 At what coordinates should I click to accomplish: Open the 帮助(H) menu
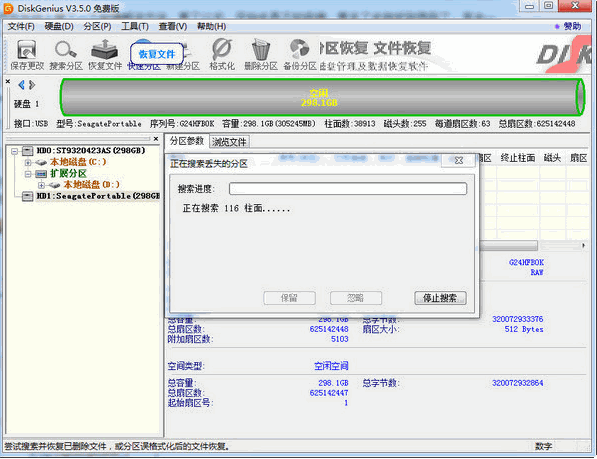point(211,26)
